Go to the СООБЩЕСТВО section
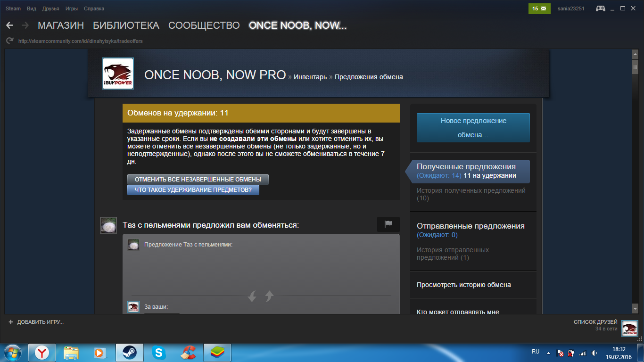This screenshot has width=644, height=362. point(204,25)
